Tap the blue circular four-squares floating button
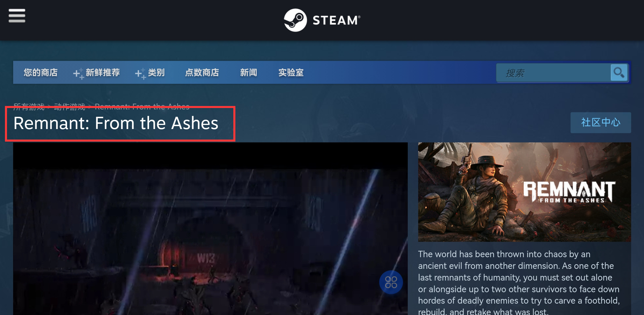Screen dimensions: 644x315 [x=391, y=282]
